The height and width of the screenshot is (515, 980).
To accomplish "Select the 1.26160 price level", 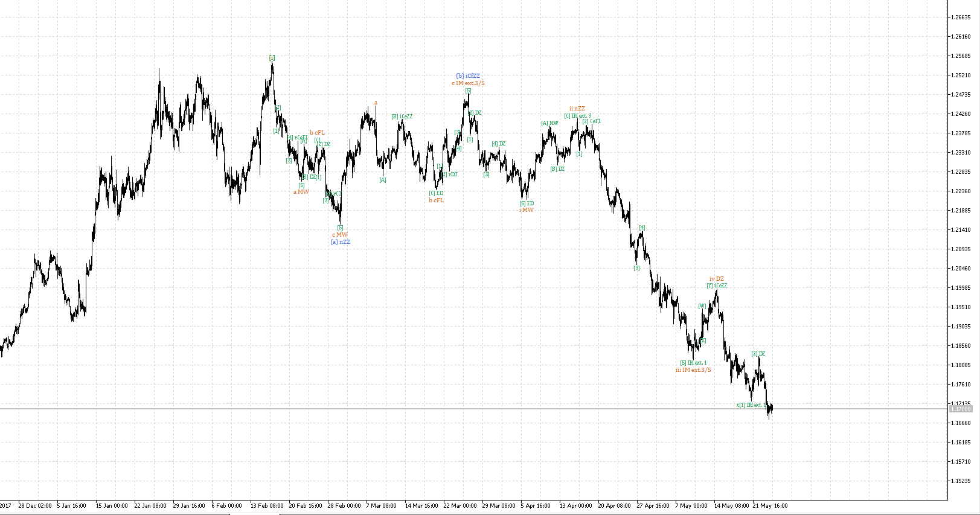I will point(961,37).
